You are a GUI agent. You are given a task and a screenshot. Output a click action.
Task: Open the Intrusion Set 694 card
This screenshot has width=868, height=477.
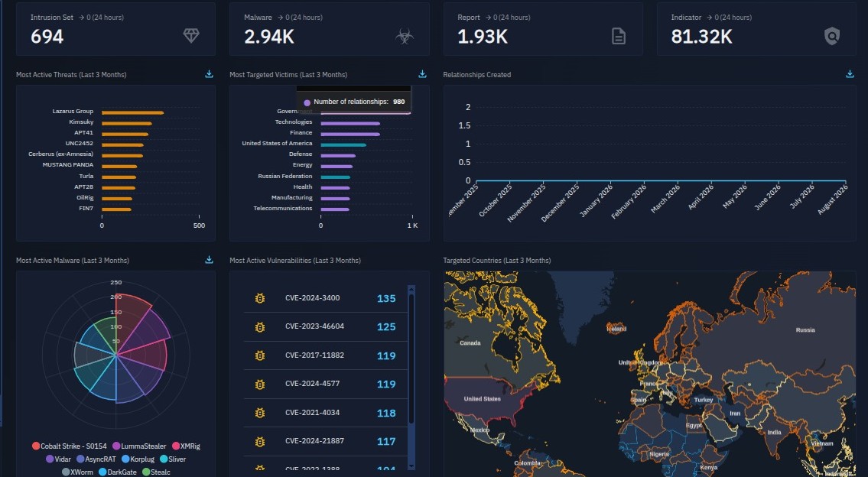pos(115,29)
